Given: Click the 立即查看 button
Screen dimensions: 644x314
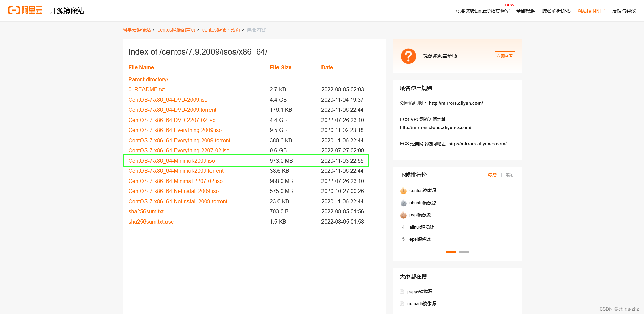Looking at the screenshot, I should point(505,56).
